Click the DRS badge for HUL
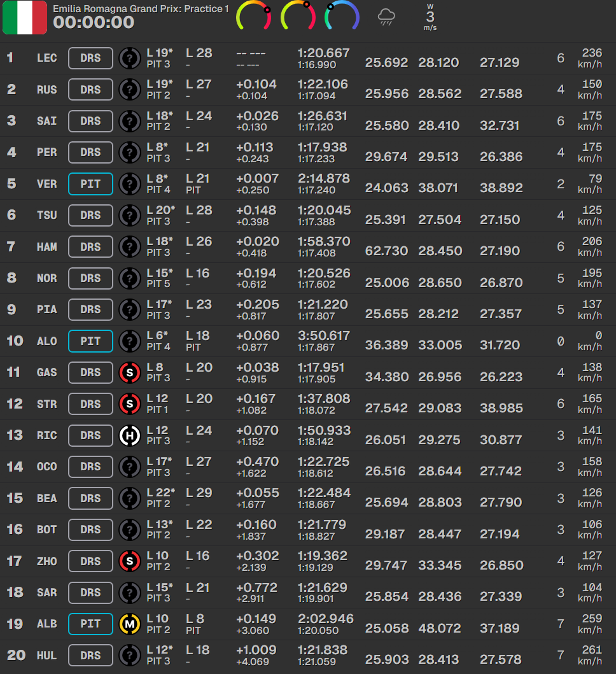The height and width of the screenshot is (674, 616). pyautogui.click(x=91, y=656)
